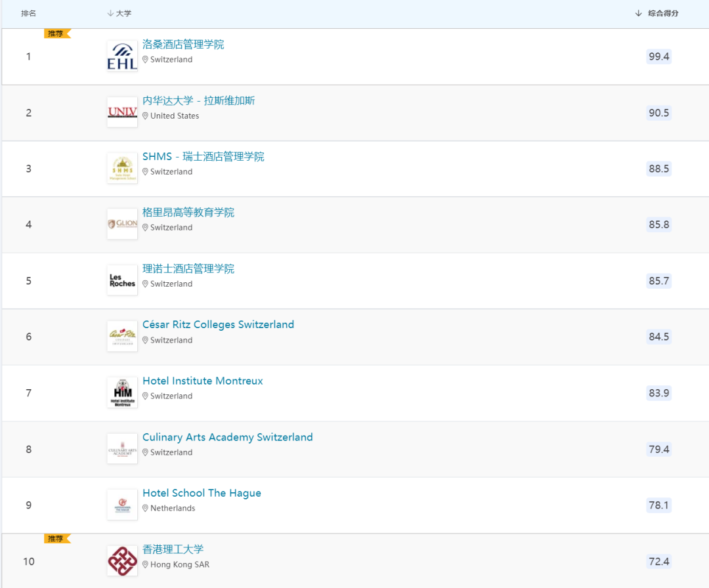The width and height of the screenshot is (709, 588).
Task: Click the Les Roches logo
Action: point(122,281)
